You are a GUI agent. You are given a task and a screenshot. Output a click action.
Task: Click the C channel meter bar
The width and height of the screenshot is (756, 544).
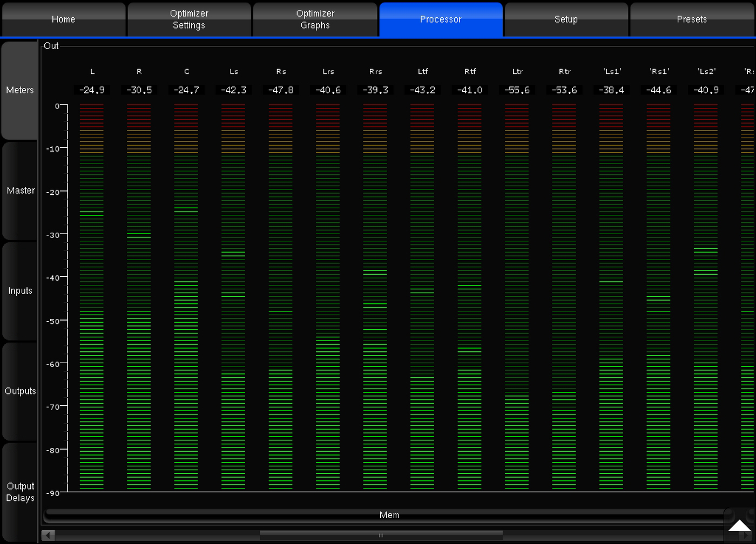[186, 297]
